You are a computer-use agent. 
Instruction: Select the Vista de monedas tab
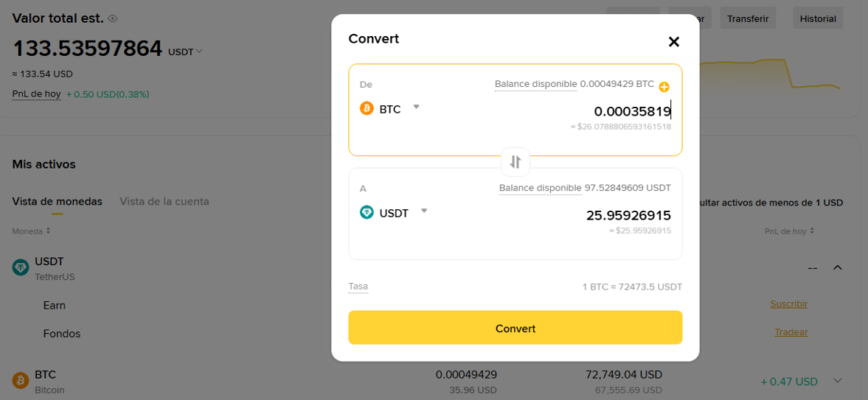58,201
